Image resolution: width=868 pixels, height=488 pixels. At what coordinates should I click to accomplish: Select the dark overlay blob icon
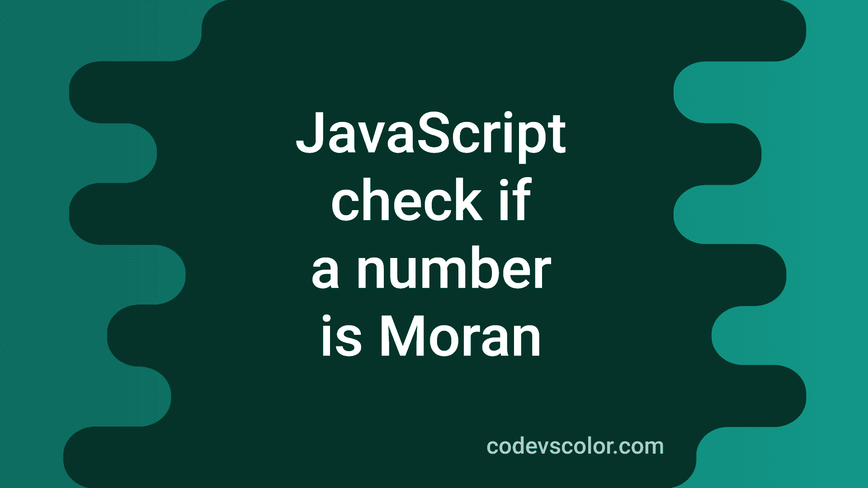click(x=434, y=244)
